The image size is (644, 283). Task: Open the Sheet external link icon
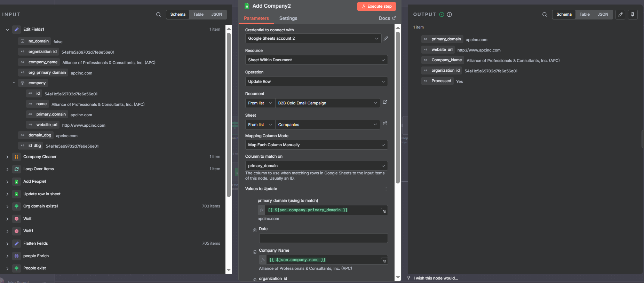[385, 124]
